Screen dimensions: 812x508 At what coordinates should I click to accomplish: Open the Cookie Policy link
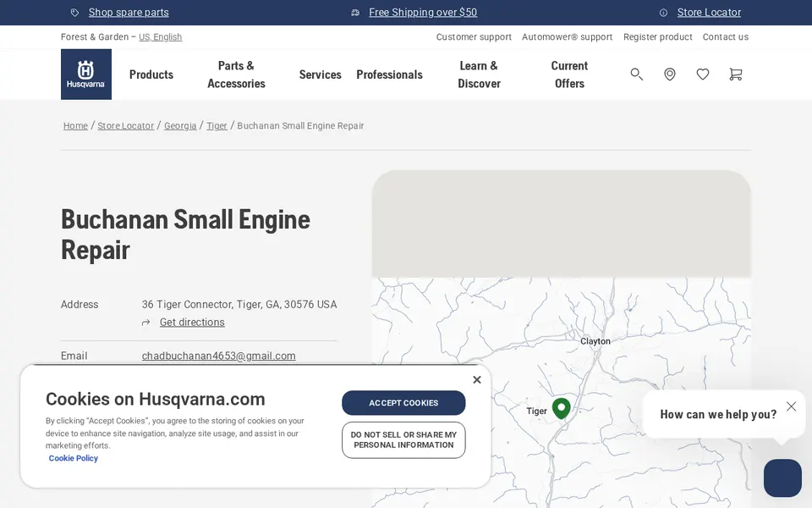(73, 458)
